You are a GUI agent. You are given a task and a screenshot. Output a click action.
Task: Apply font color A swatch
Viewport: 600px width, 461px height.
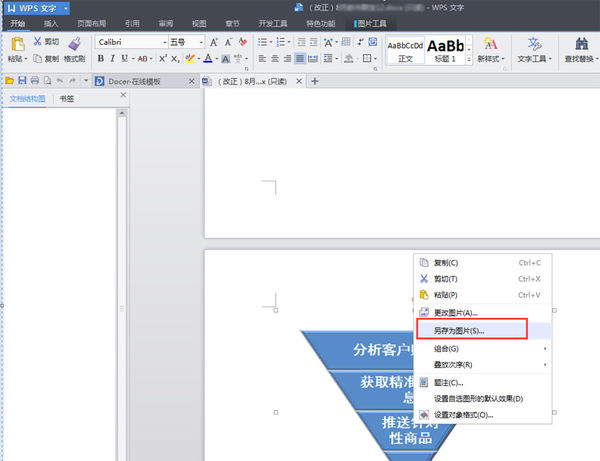tap(208, 59)
